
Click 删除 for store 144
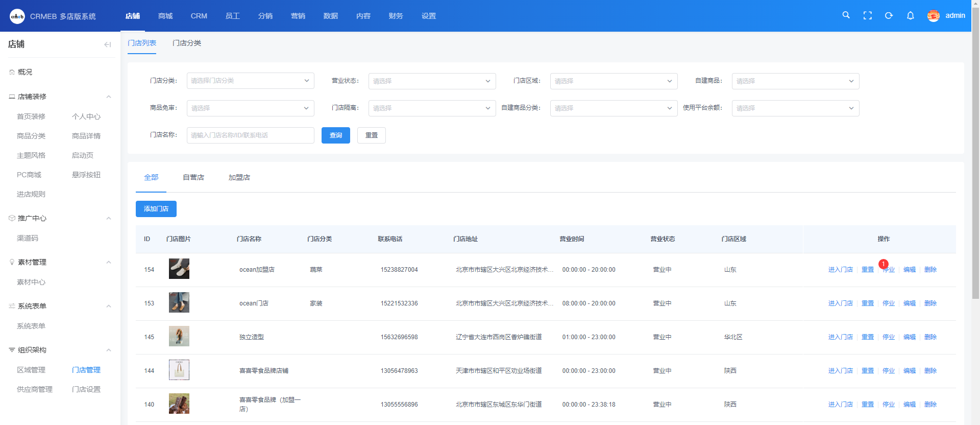[930, 371]
